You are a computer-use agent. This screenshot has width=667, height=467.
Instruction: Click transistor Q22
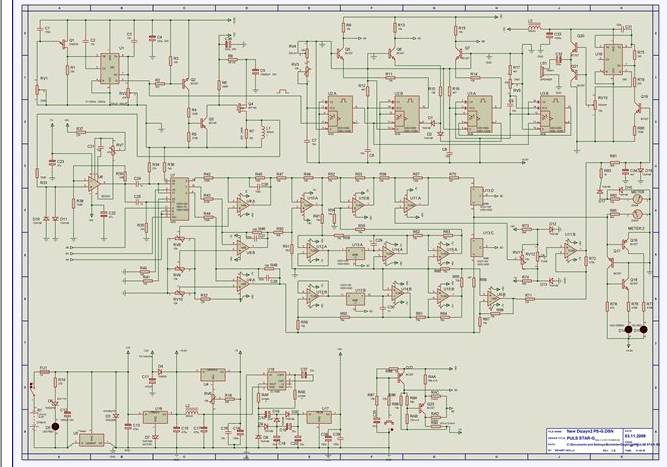[399, 376]
